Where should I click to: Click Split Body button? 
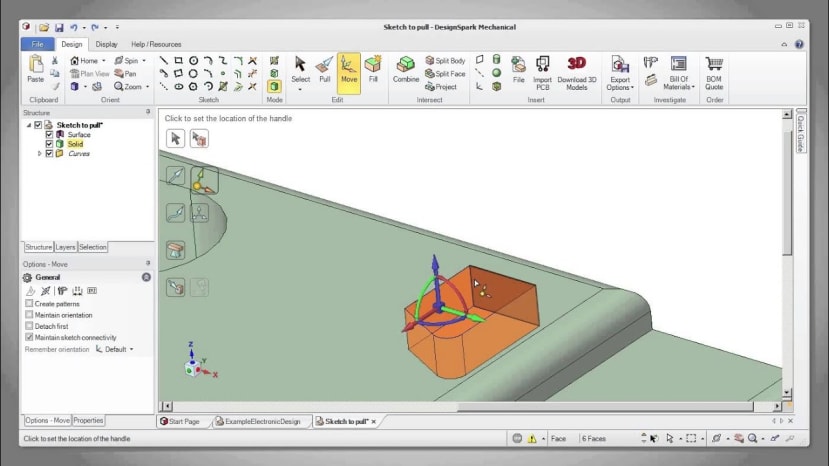445,61
